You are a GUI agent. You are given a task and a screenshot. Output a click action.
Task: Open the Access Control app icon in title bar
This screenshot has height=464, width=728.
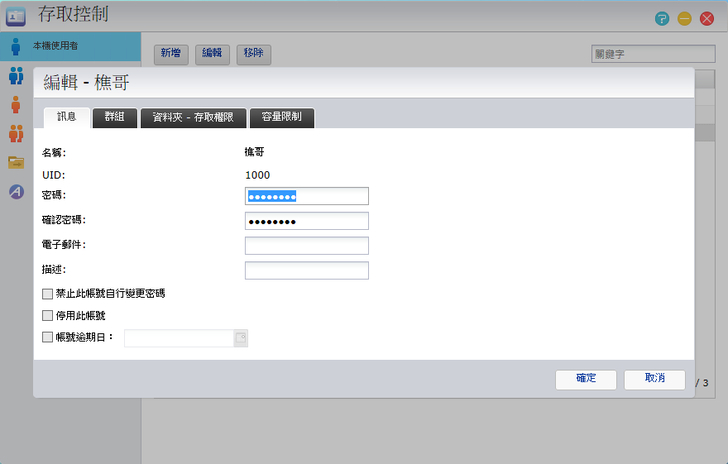tap(16, 16)
